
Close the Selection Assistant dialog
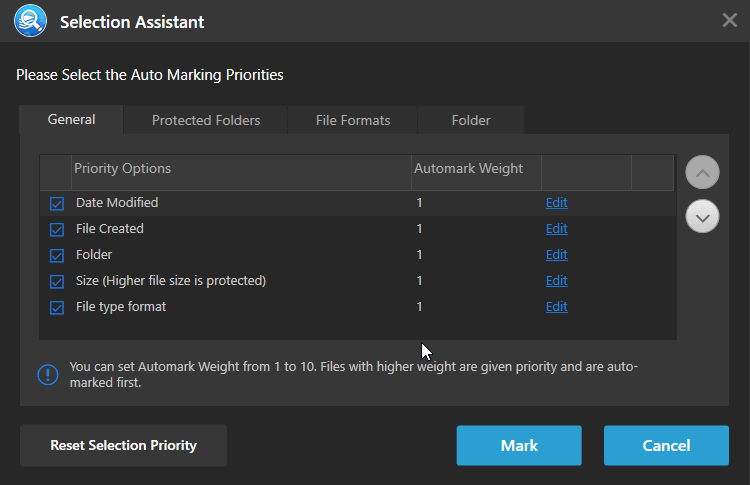click(730, 20)
